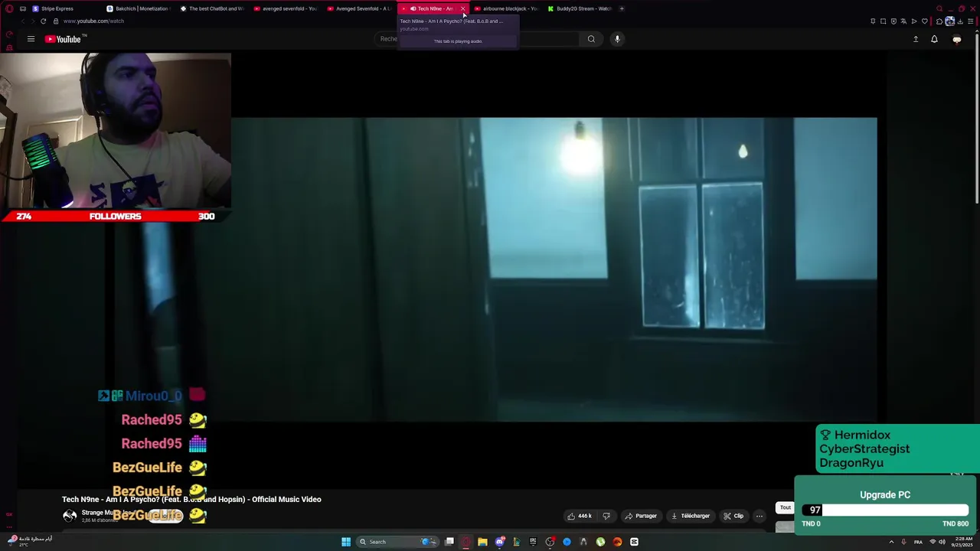Select the Tout filter chip

pos(786,507)
